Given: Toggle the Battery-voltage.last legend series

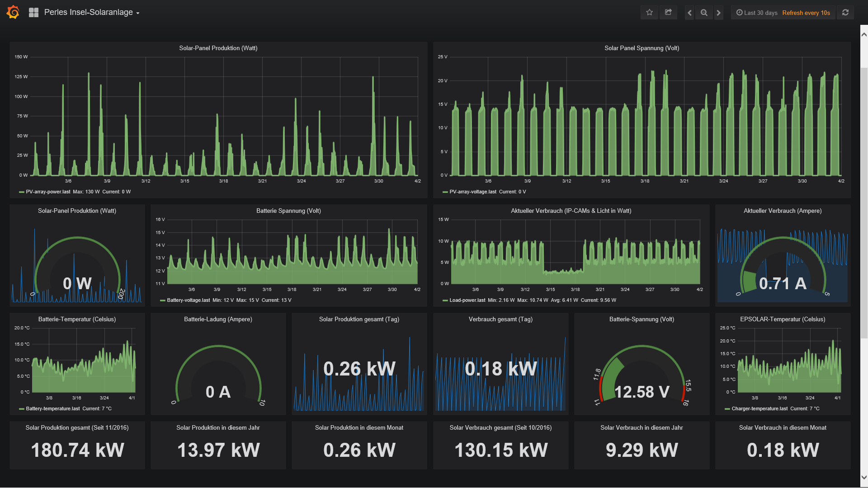Looking at the screenshot, I should 189,300.
